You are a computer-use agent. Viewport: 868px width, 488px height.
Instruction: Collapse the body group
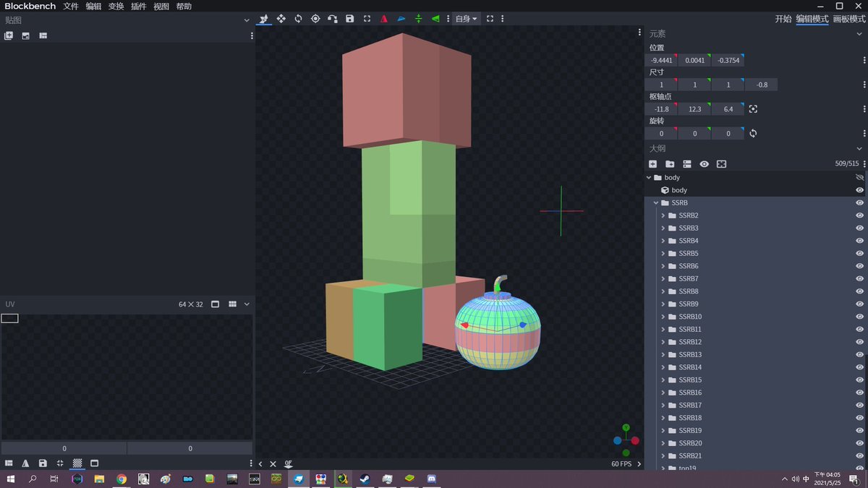click(649, 178)
